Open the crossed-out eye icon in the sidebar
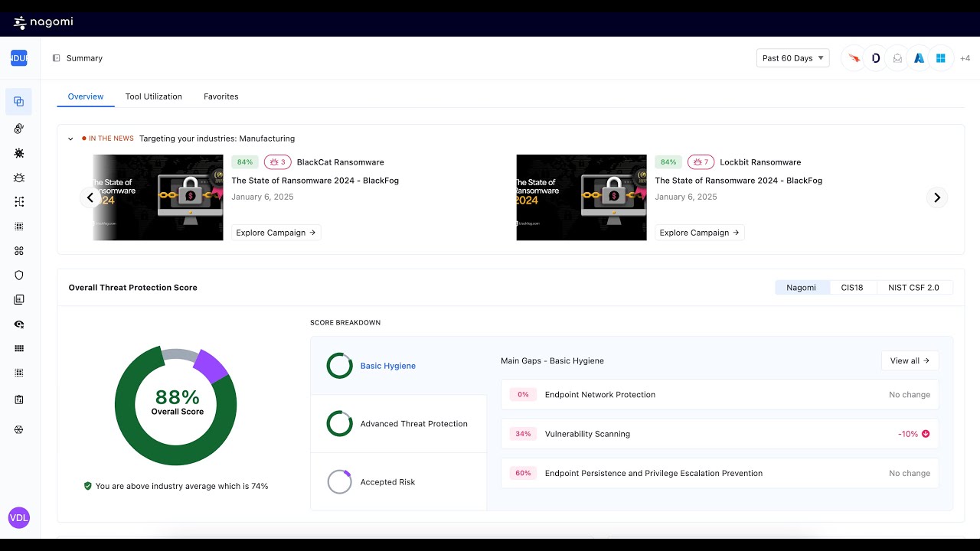 pyautogui.click(x=19, y=324)
